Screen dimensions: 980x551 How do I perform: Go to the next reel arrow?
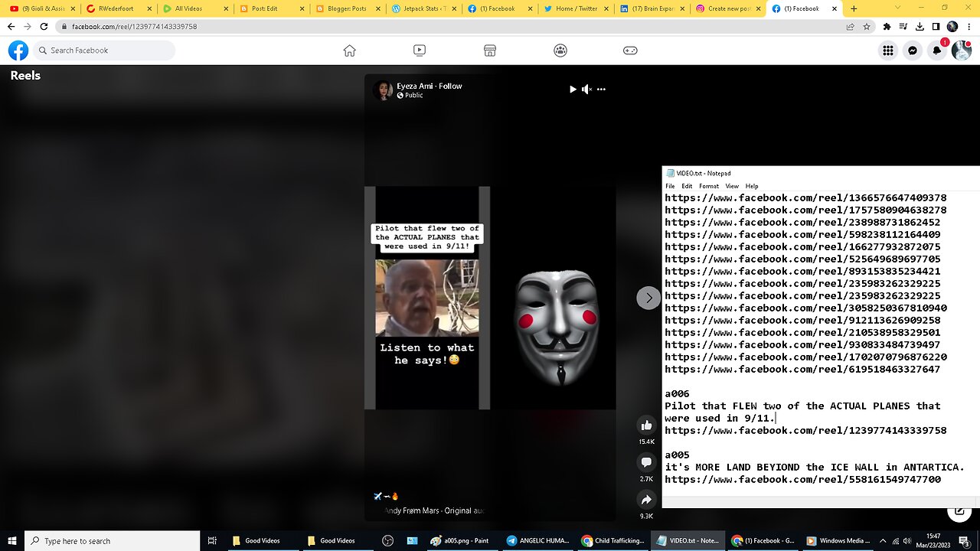[648, 298]
